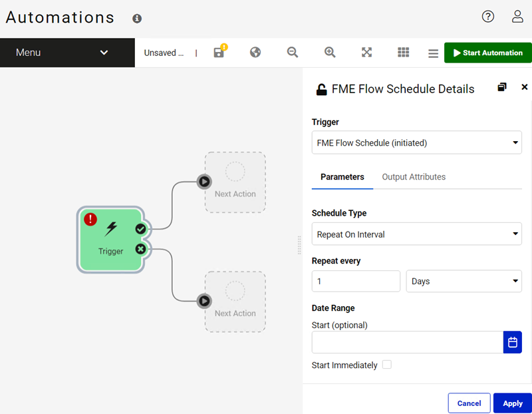Open the Trigger type dropdown
Image resolution: width=532 pixels, height=414 pixels.
417,142
